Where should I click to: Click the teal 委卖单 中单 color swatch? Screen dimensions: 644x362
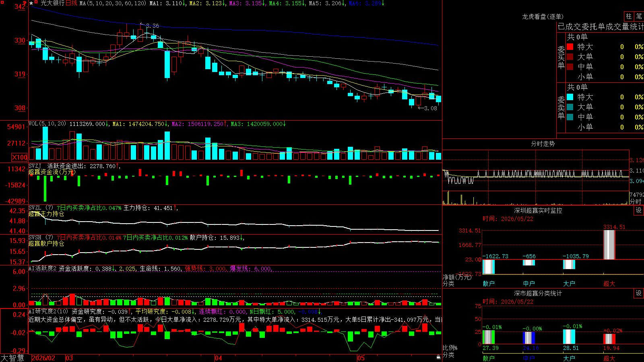(570, 117)
